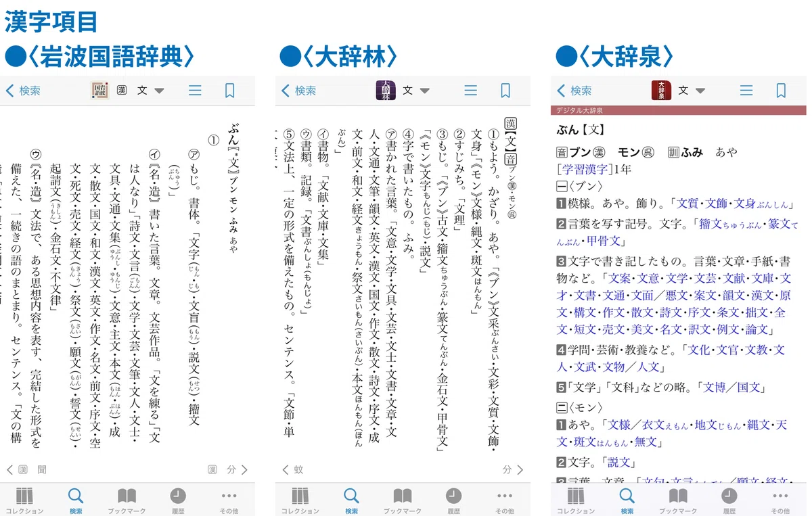Tap 大辞泉 dictionary app icon
This screenshot has height=516, width=812.
click(661, 91)
